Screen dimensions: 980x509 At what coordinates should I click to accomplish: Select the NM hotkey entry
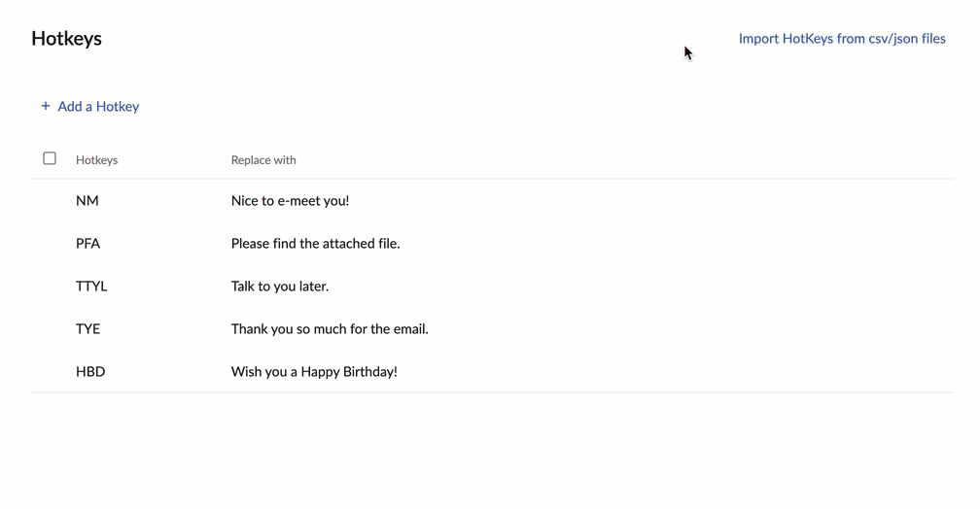pyautogui.click(x=87, y=200)
